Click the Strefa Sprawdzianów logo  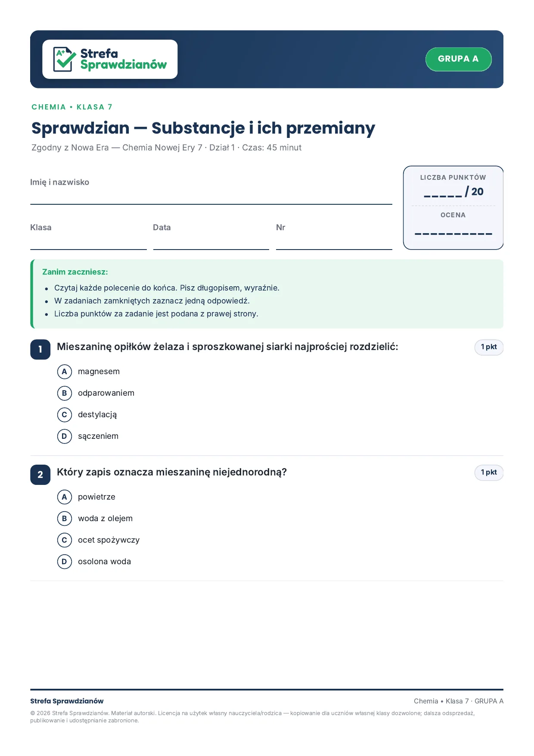(110, 59)
